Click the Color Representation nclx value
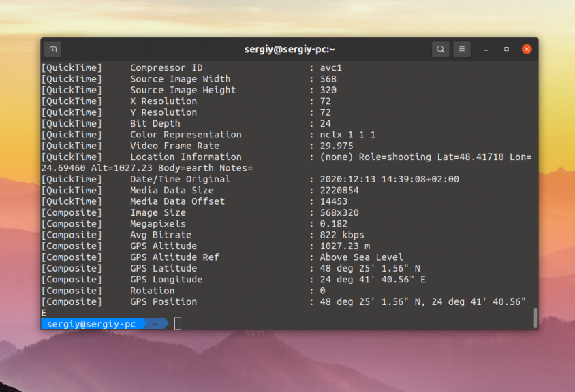This screenshot has height=392, width=575. pyautogui.click(x=347, y=135)
